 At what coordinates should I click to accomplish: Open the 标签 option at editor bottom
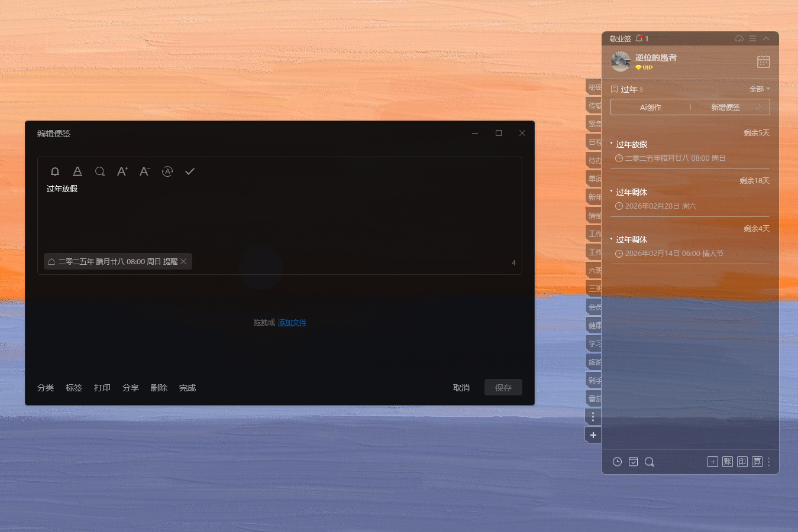click(x=74, y=388)
